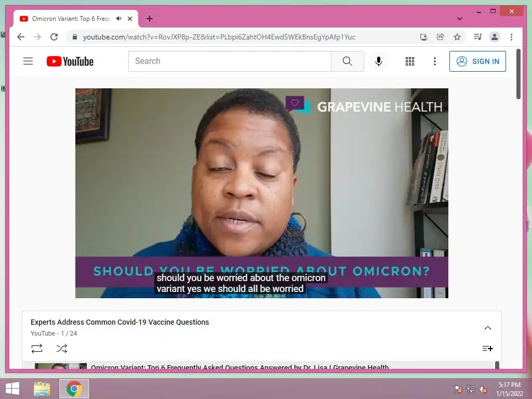The width and height of the screenshot is (532, 399).
Task: Search with voice microphone icon
Action: (379, 61)
